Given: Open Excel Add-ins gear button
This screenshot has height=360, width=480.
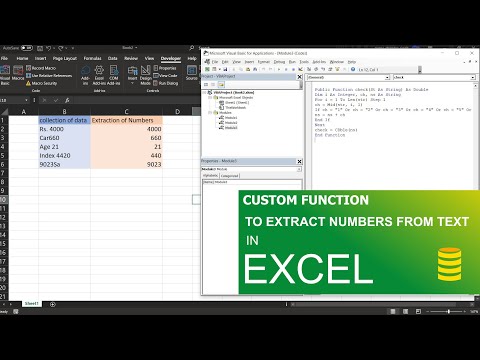Looking at the screenshot, I should [x=99, y=75].
